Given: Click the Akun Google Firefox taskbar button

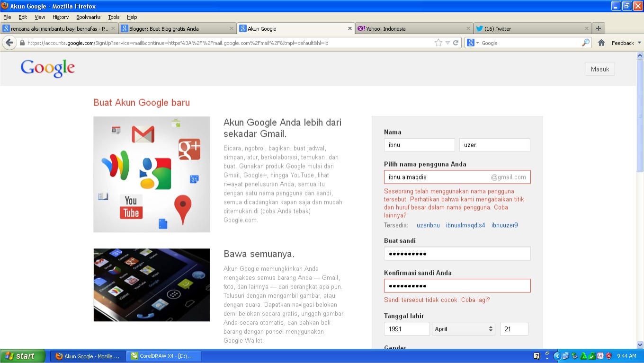Looking at the screenshot, I should point(88,356).
